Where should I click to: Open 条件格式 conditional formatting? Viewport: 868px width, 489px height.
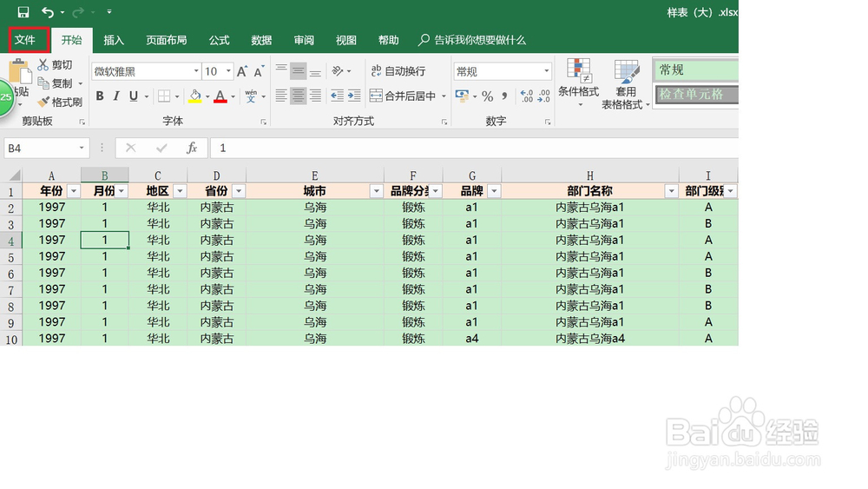pyautogui.click(x=578, y=83)
